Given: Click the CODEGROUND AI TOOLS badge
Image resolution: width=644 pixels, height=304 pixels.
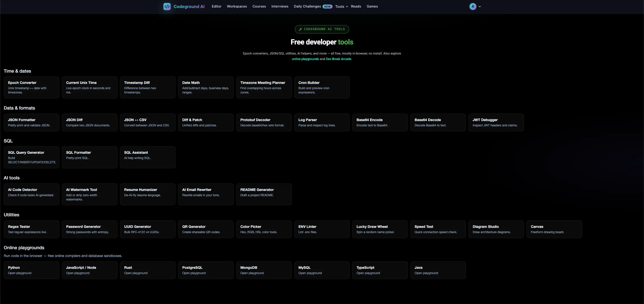Looking at the screenshot, I should (322, 29).
